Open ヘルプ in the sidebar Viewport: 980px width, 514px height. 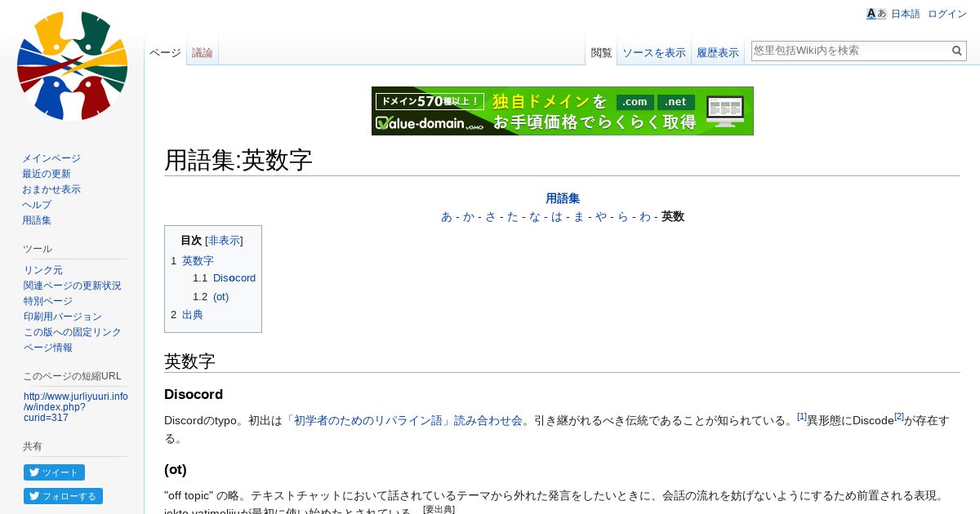(37, 205)
